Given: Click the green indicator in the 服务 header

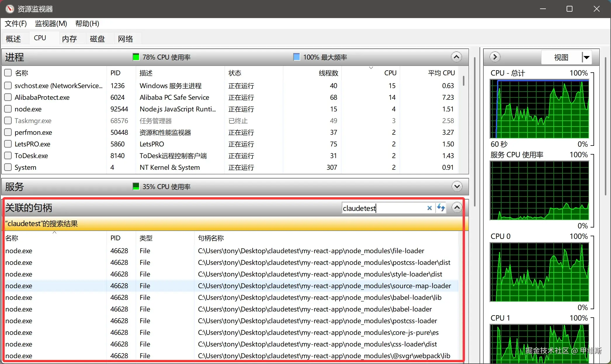Looking at the screenshot, I should (136, 186).
